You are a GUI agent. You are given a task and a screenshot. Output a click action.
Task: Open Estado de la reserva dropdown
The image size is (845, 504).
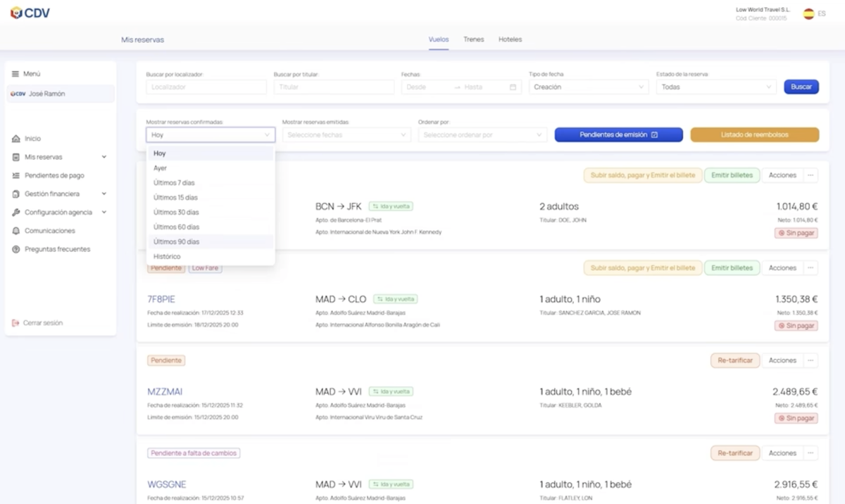715,87
